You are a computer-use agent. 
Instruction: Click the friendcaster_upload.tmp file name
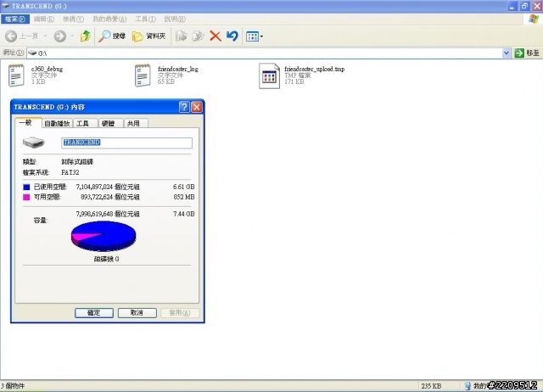[x=315, y=69]
